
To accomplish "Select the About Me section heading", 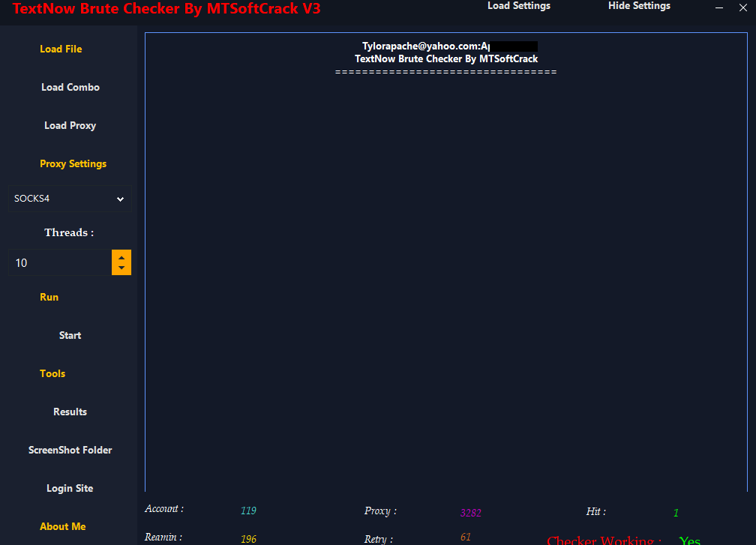I will point(63,527).
